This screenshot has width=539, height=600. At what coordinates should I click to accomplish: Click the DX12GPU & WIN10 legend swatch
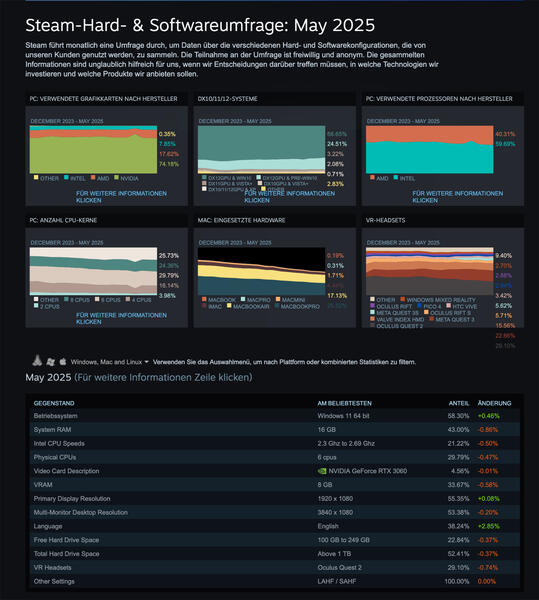click(204, 178)
